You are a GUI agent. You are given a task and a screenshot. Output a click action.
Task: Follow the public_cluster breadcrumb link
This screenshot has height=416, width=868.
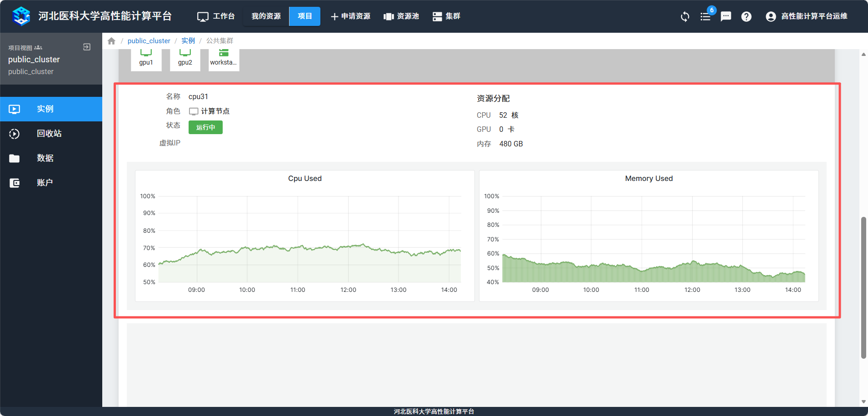[x=149, y=41]
